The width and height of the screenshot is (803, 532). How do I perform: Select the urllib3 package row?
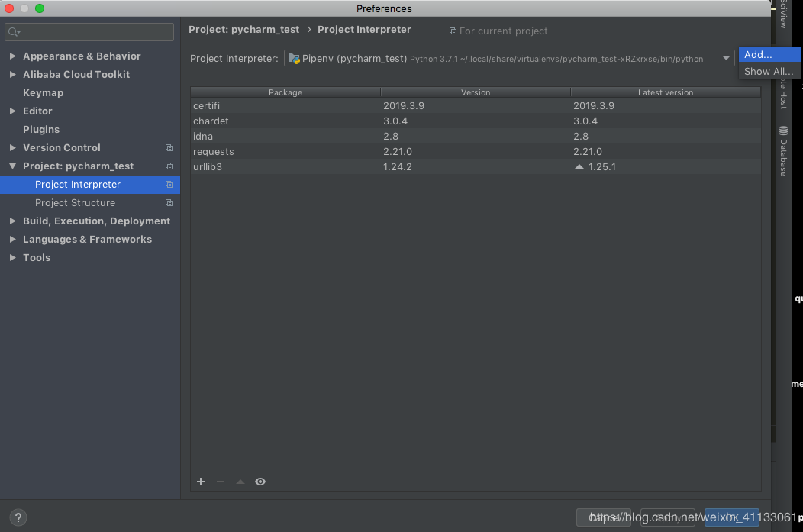point(476,167)
